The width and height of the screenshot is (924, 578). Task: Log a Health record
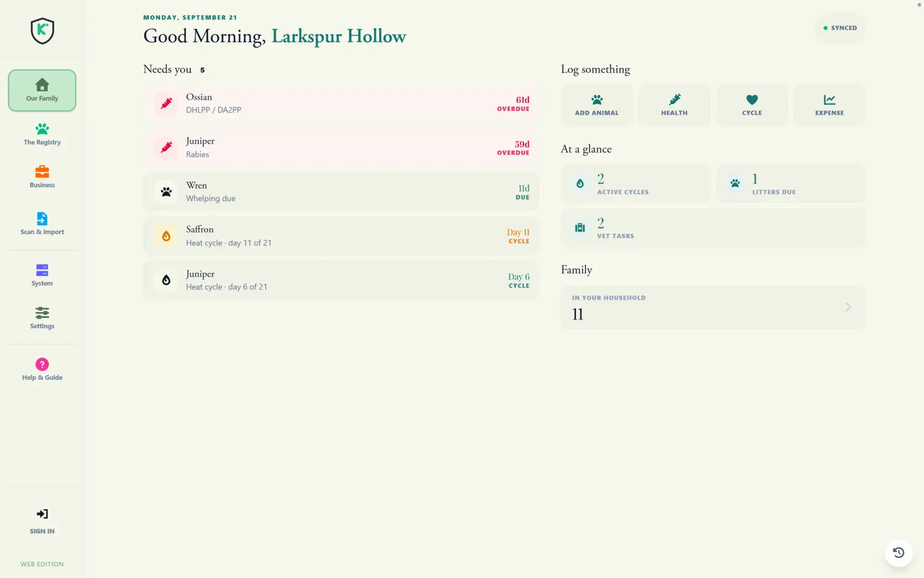(x=674, y=105)
